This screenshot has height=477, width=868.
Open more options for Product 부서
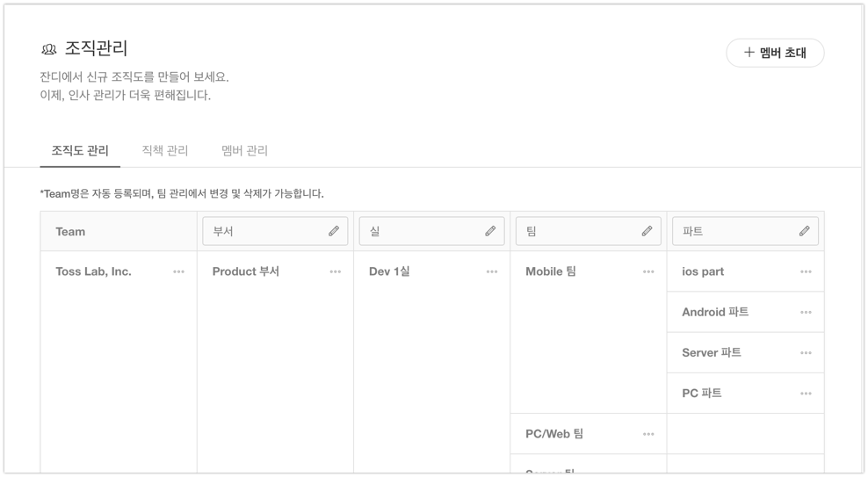point(335,272)
